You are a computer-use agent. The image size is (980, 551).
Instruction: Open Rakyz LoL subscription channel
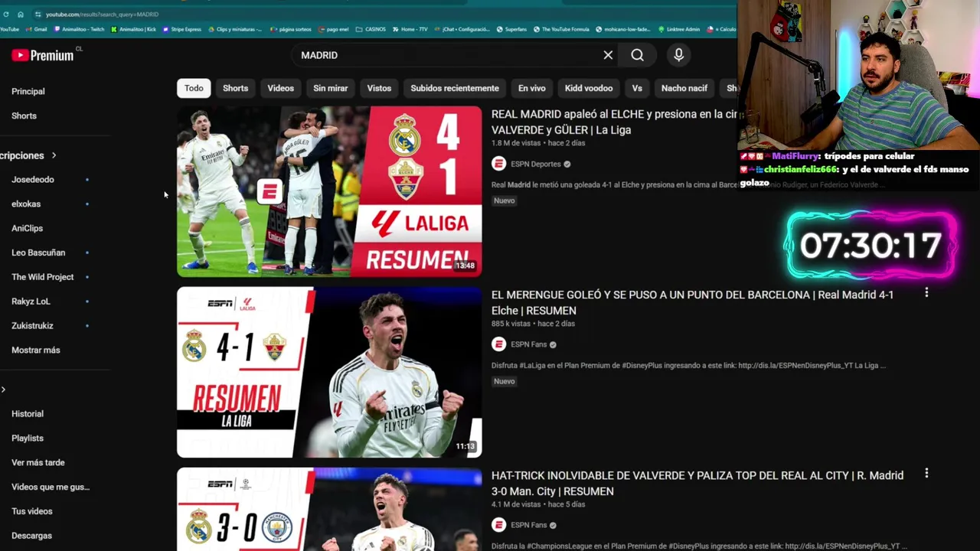click(31, 302)
